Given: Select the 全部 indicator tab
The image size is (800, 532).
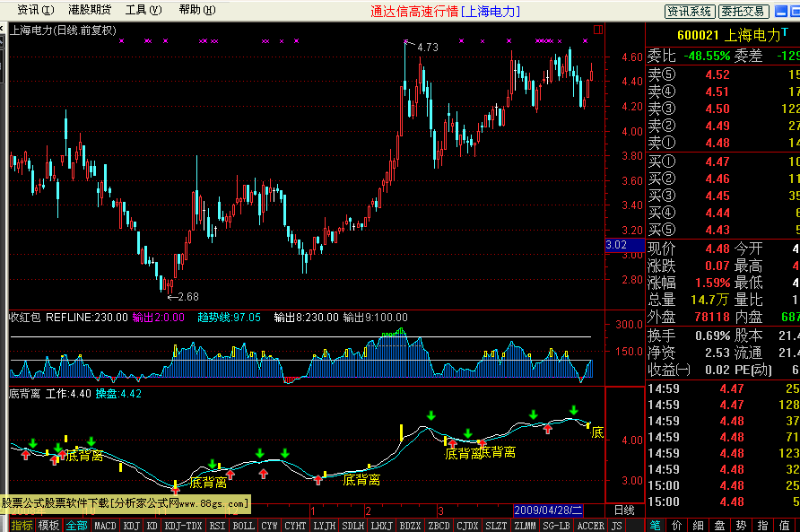Looking at the screenshot, I should coord(76,526).
